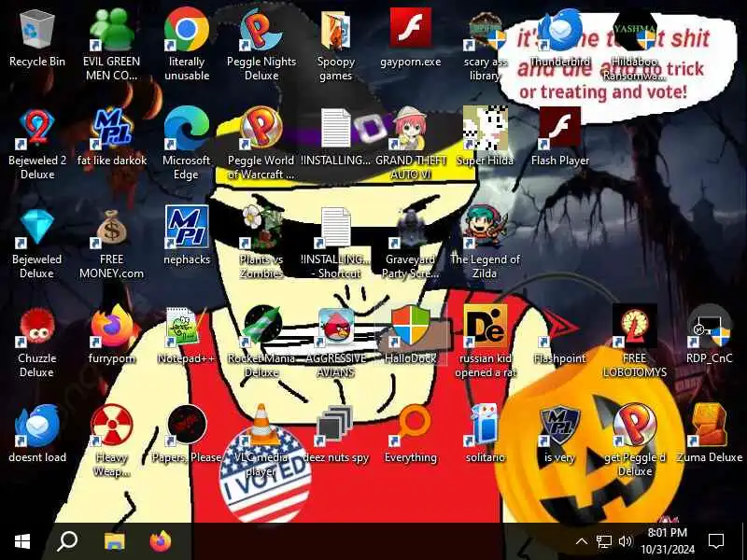Image resolution: width=747 pixels, height=560 pixels.
Task: Click the taskbar search magnifier
Action: (67, 541)
